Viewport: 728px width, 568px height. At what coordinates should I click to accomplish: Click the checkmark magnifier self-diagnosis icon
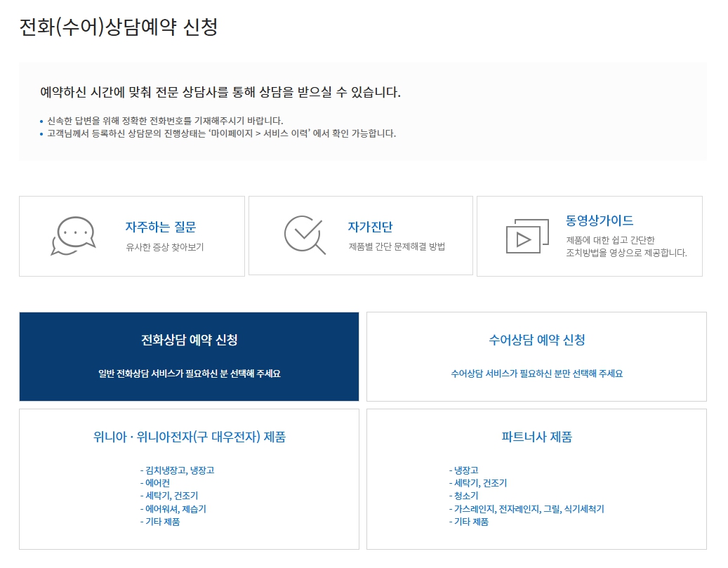point(305,235)
